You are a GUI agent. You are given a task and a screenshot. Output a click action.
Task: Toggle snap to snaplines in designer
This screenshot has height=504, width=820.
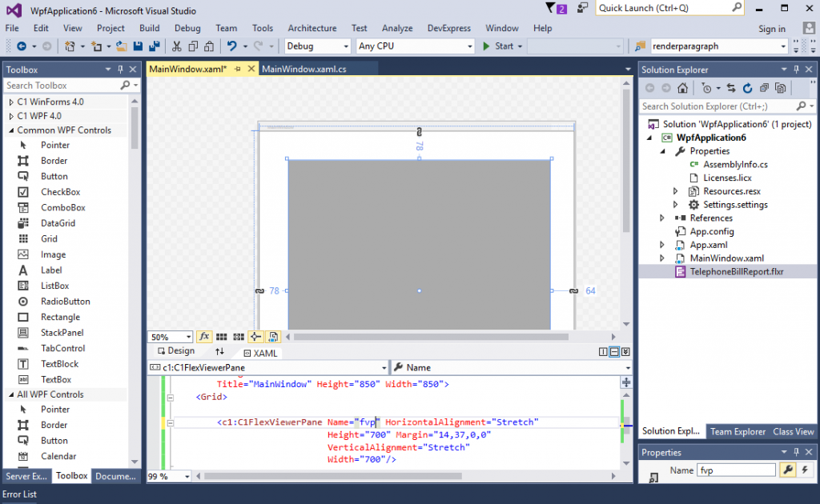(x=255, y=337)
